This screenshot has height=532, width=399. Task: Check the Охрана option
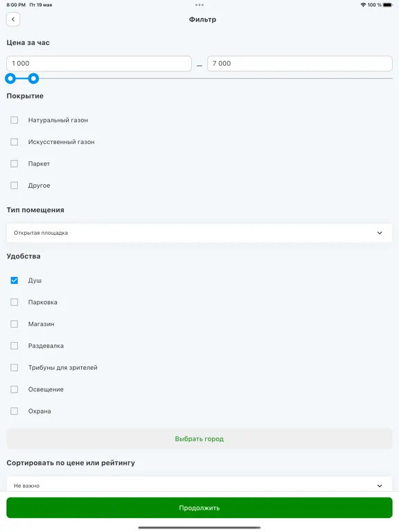pyautogui.click(x=15, y=411)
